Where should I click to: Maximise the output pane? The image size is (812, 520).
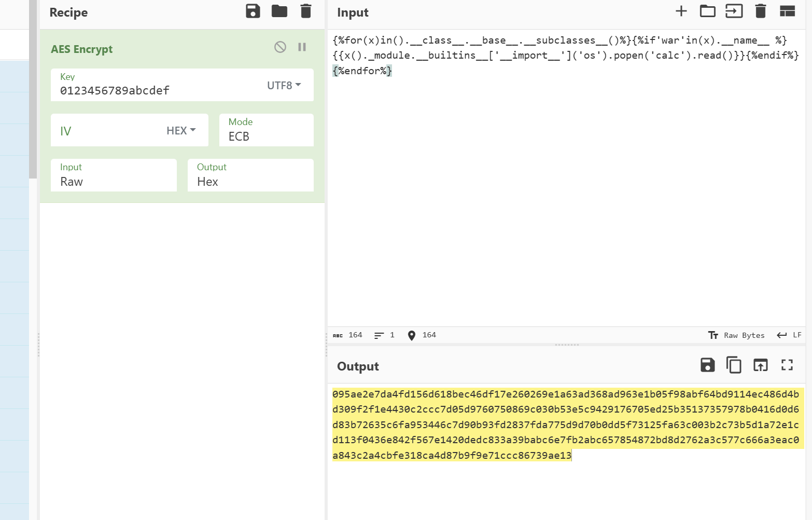click(787, 365)
